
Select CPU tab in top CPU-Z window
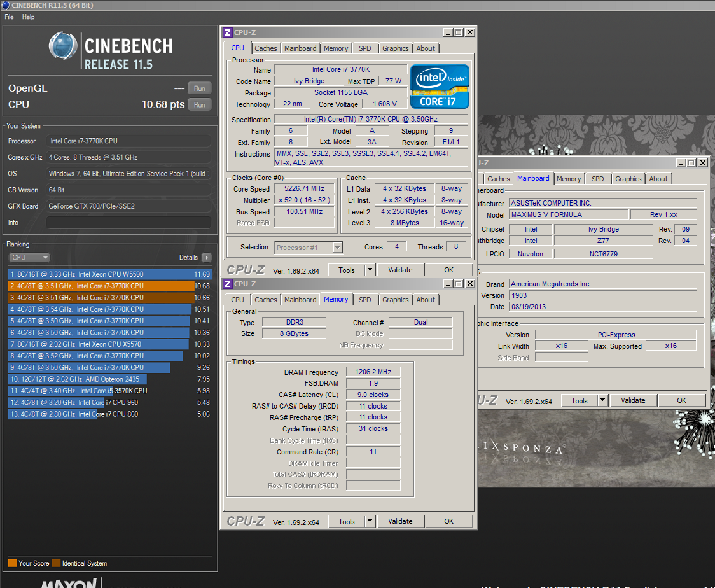tap(237, 48)
